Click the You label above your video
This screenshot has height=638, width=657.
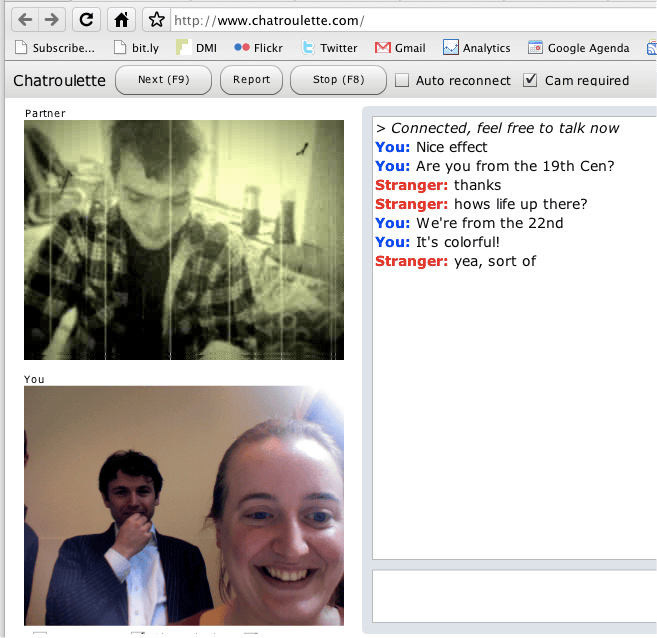tap(34, 379)
